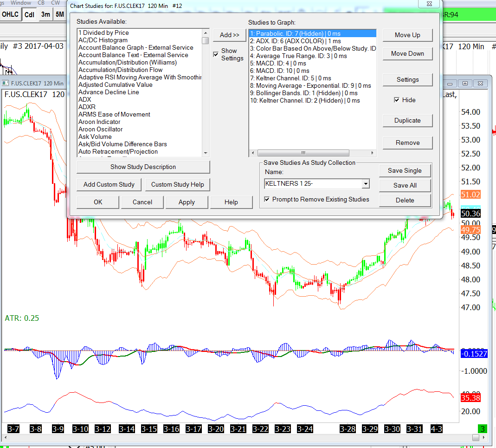
Task: Click the Duplicate button
Action: tap(407, 121)
